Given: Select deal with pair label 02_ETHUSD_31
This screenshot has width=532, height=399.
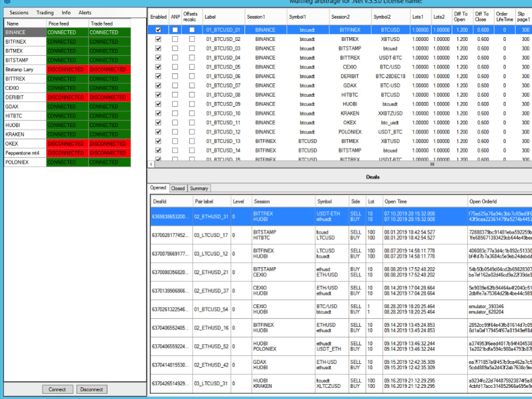Looking at the screenshot, I should pyautogui.click(x=211, y=217).
